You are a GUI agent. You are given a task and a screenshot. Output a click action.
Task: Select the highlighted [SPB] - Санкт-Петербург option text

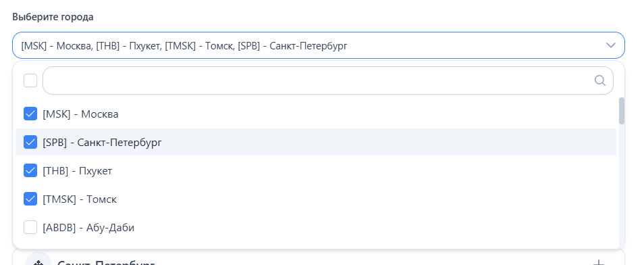[x=102, y=143]
